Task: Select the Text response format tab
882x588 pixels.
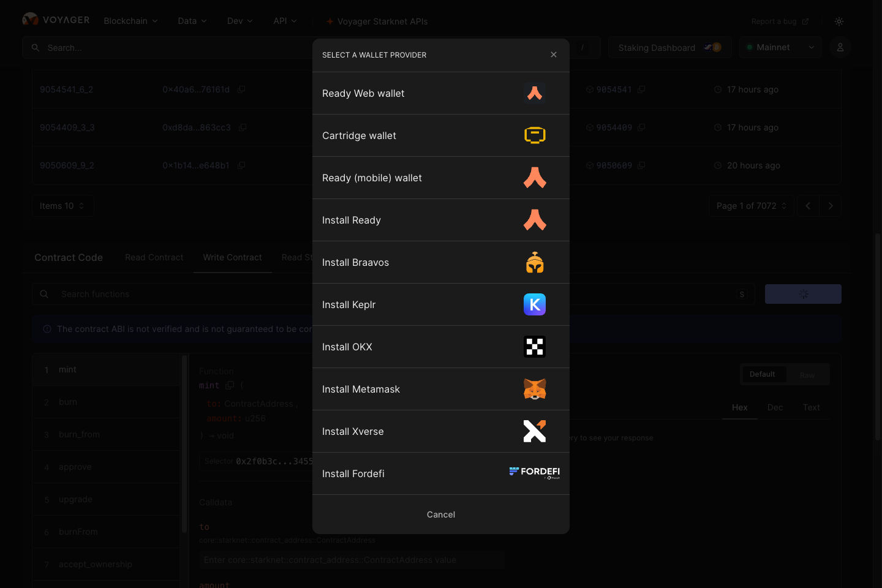Action: [x=812, y=407]
